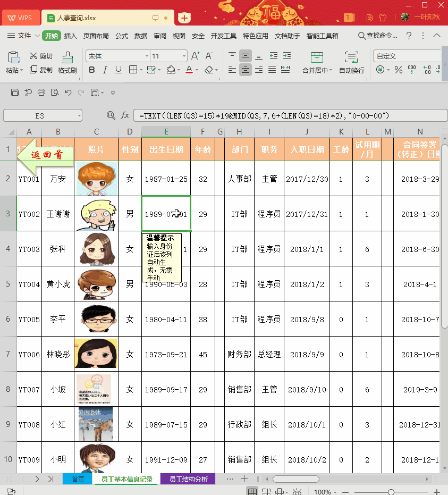This screenshot has width=448, height=495.
Task: Open the Name Box dropdown
Action: tap(79, 115)
